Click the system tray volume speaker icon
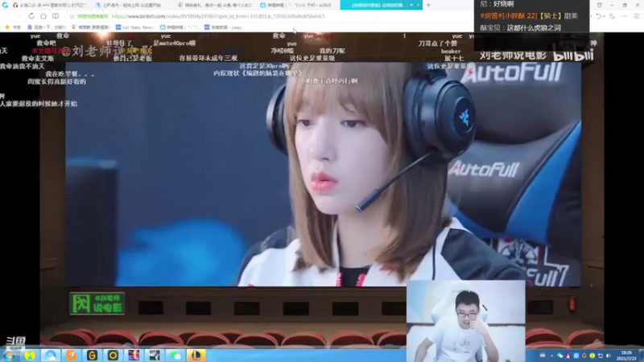Viewport: 644px width, 362px height. (x=609, y=356)
